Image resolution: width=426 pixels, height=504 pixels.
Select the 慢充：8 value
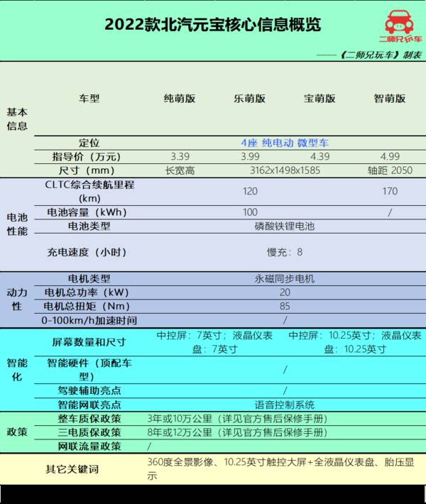(x=285, y=252)
